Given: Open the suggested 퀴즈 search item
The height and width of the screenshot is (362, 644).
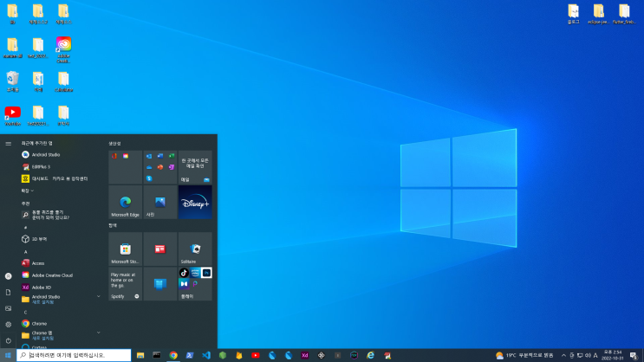Looking at the screenshot, I should (60, 215).
